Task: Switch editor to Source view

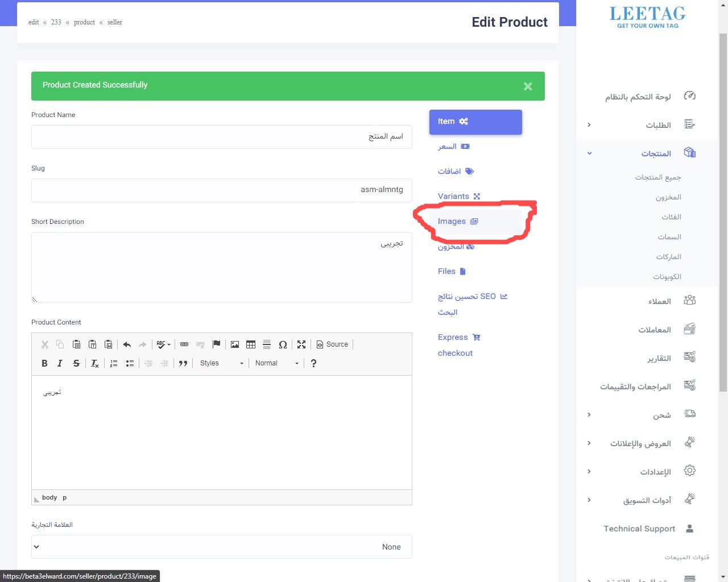Action: coord(332,344)
